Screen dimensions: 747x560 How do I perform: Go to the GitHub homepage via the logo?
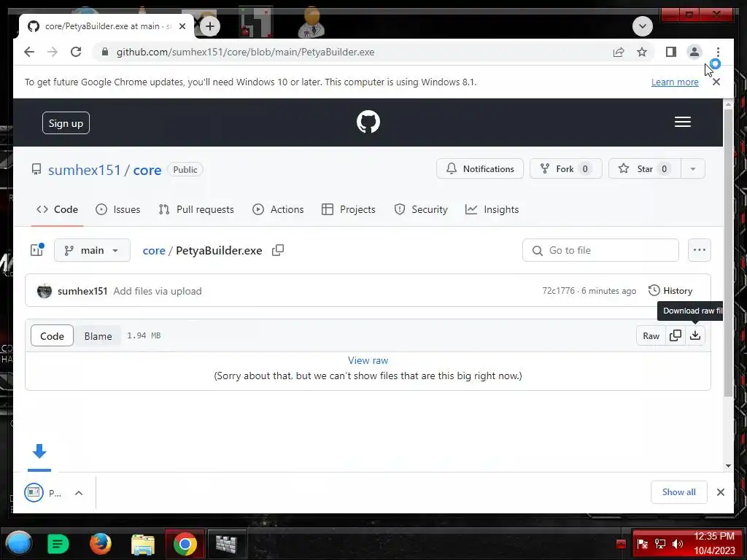click(x=368, y=122)
